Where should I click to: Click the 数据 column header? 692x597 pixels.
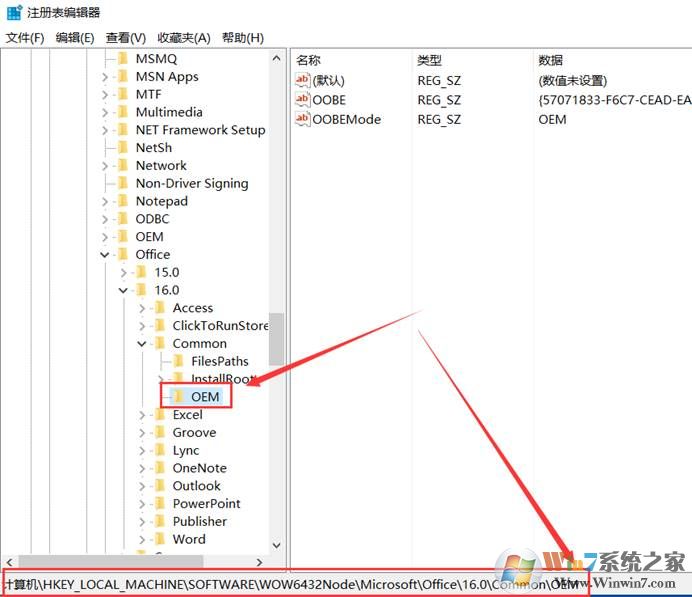click(550, 60)
